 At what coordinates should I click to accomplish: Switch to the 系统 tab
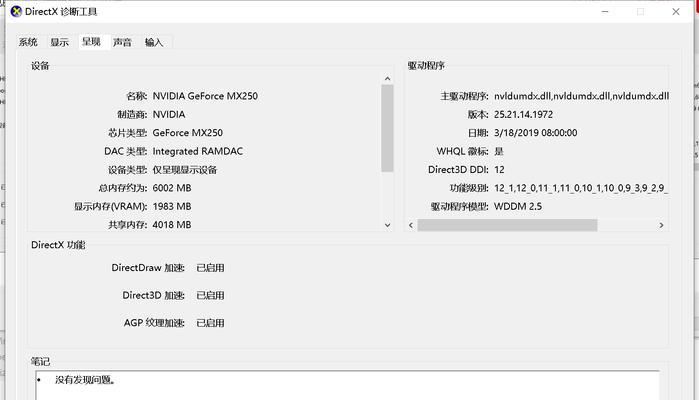(x=28, y=42)
